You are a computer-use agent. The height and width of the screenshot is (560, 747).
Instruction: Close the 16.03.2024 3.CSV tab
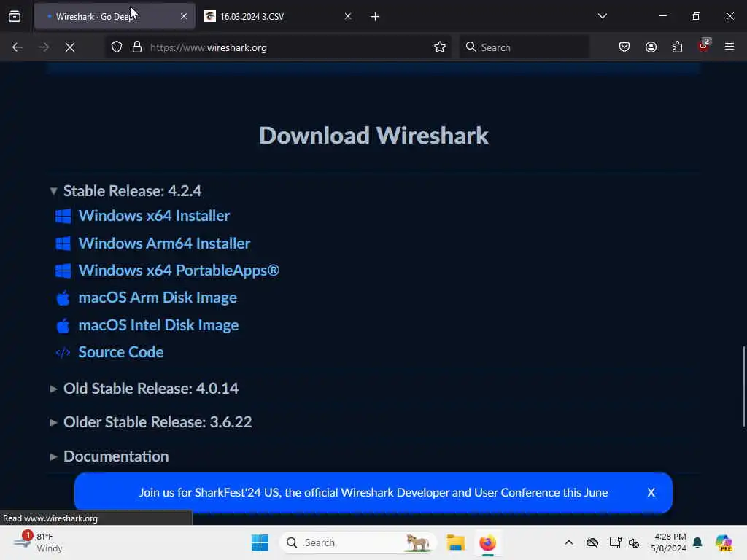tap(348, 17)
